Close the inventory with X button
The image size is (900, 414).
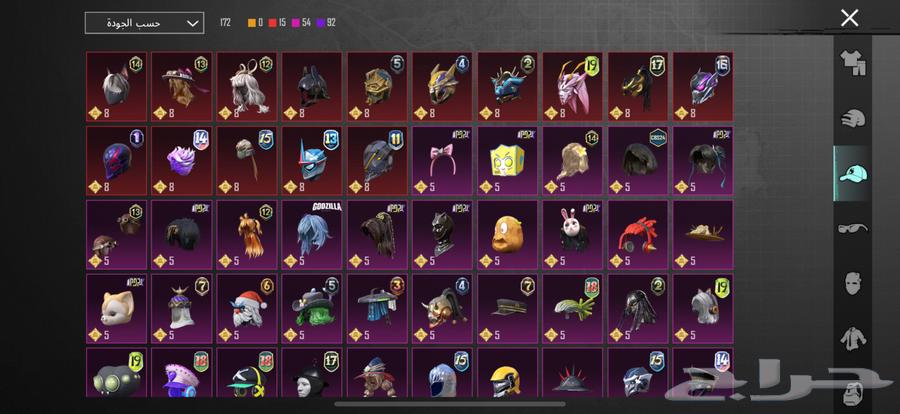(849, 18)
